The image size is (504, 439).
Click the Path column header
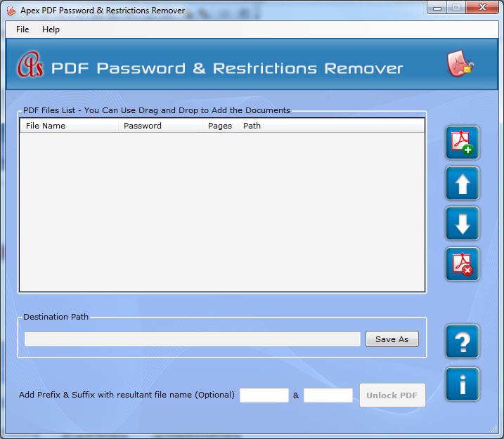point(331,126)
